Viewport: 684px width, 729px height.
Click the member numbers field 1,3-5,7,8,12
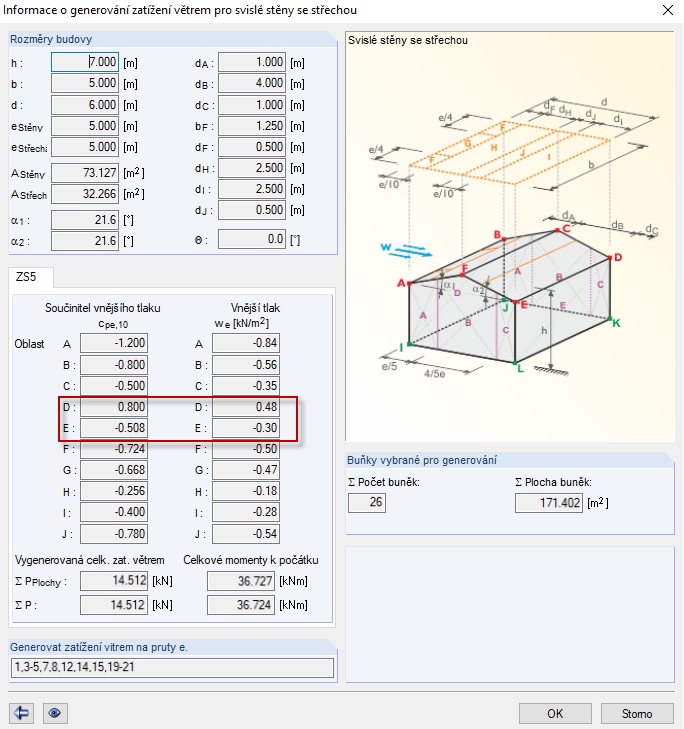point(172,668)
